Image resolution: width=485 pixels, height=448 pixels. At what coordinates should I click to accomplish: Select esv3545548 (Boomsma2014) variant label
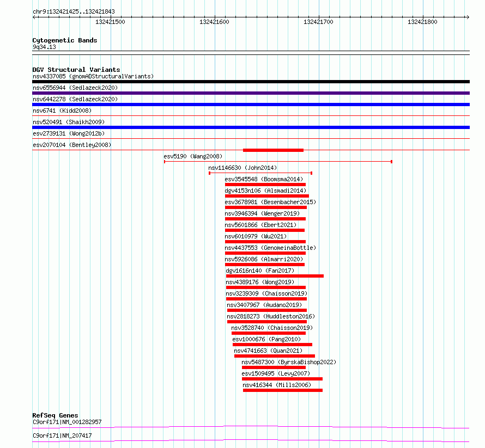[264, 179]
